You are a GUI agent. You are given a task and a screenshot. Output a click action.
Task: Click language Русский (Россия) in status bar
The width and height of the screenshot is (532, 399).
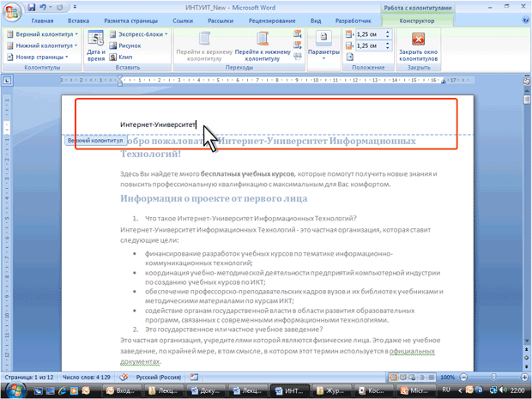[159, 377]
